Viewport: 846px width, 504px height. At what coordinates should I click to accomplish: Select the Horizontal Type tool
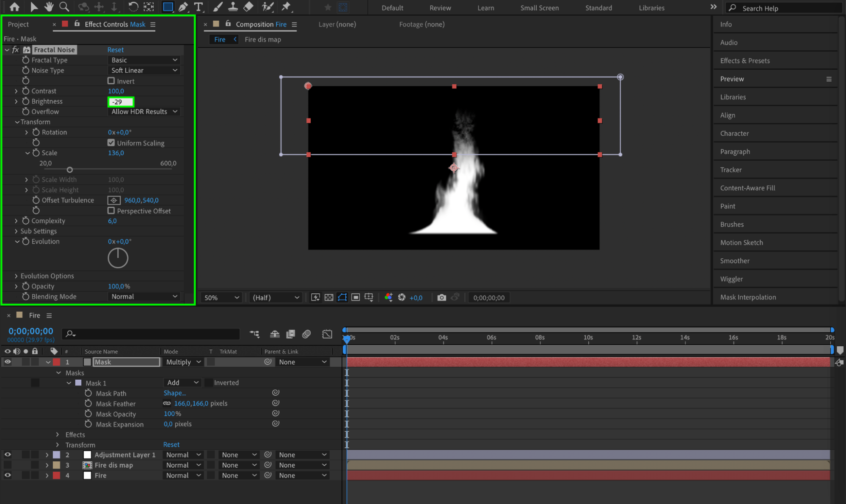[198, 7]
